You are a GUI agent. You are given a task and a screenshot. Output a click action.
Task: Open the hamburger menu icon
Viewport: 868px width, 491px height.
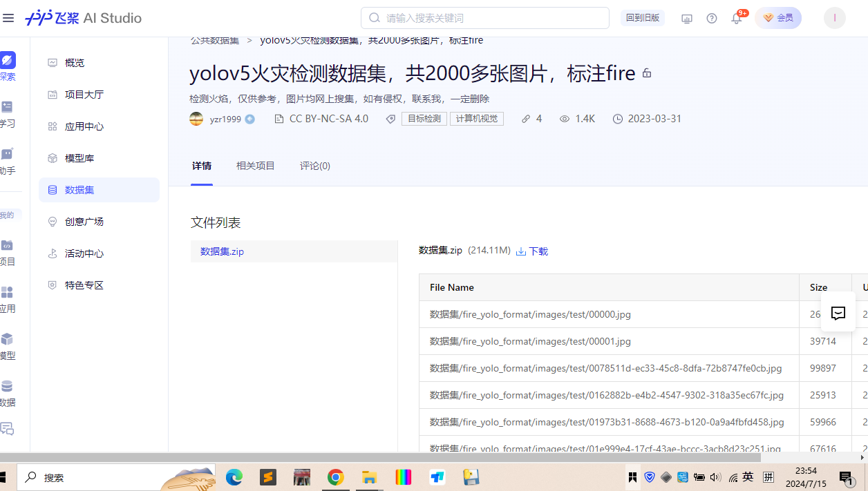click(8, 18)
